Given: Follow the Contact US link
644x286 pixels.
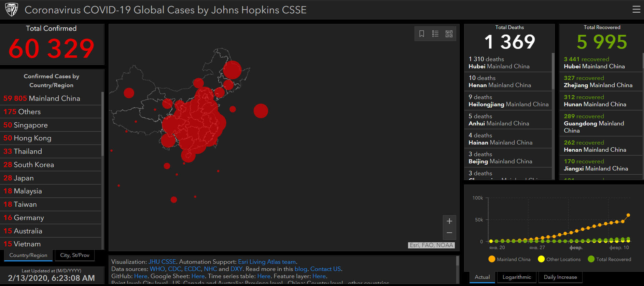Looking at the screenshot, I should click(x=325, y=269).
